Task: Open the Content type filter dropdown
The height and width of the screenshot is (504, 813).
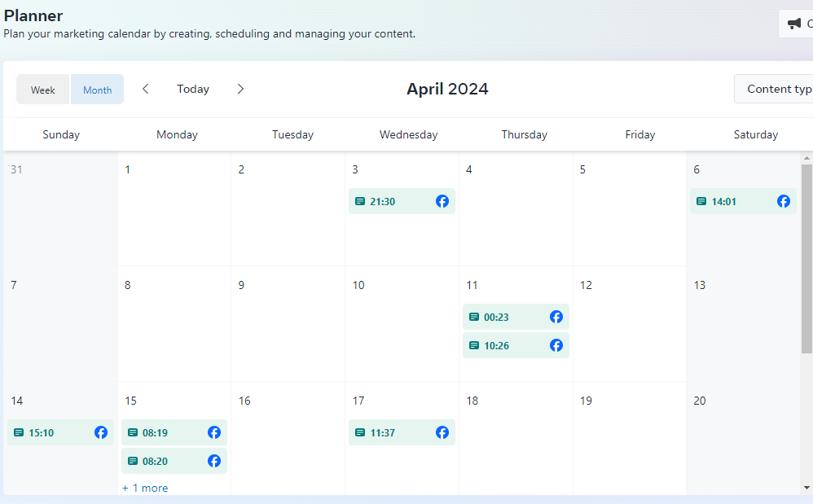Action: [x=776, y=89]
